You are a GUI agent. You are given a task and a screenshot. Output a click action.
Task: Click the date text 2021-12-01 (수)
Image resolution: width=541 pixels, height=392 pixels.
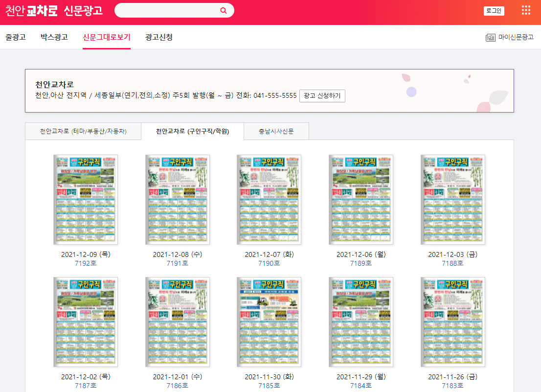pos(178,377)
